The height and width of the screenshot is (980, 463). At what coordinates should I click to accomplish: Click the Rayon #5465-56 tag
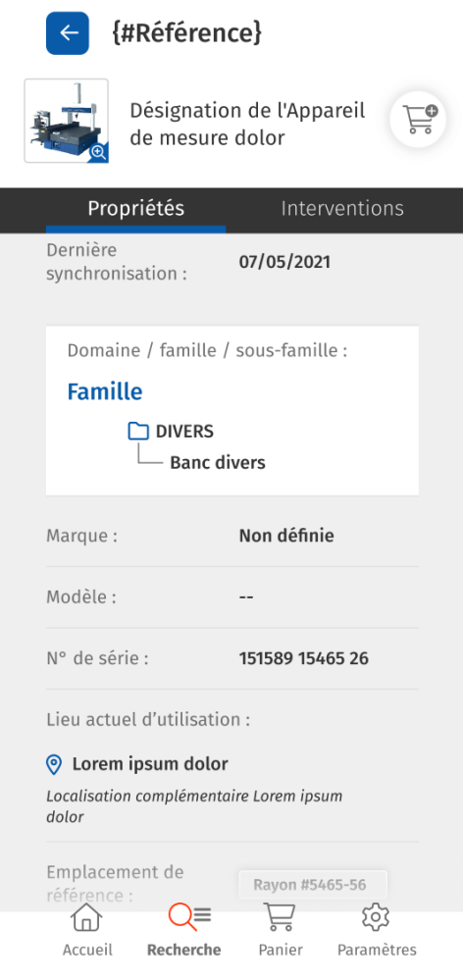click(x=312, y=885)
